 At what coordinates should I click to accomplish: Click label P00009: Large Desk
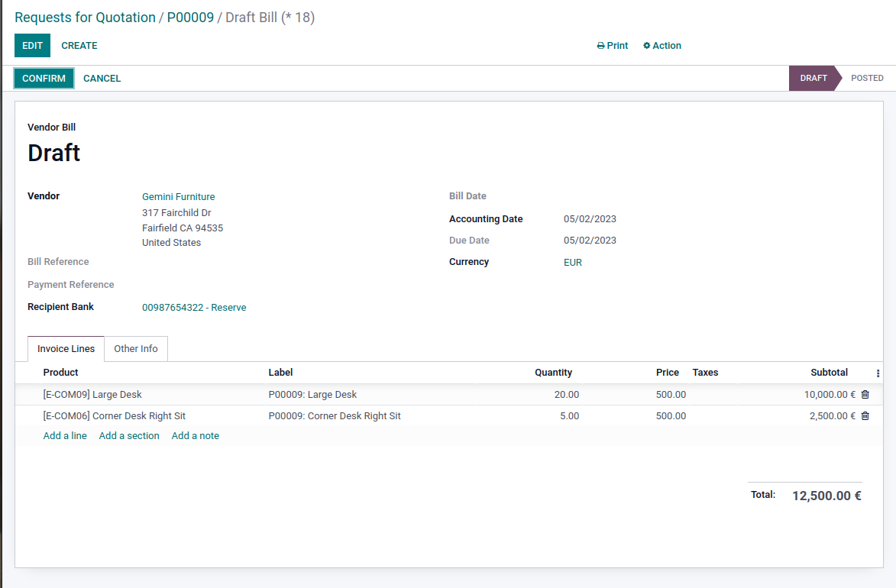(312, 395)
